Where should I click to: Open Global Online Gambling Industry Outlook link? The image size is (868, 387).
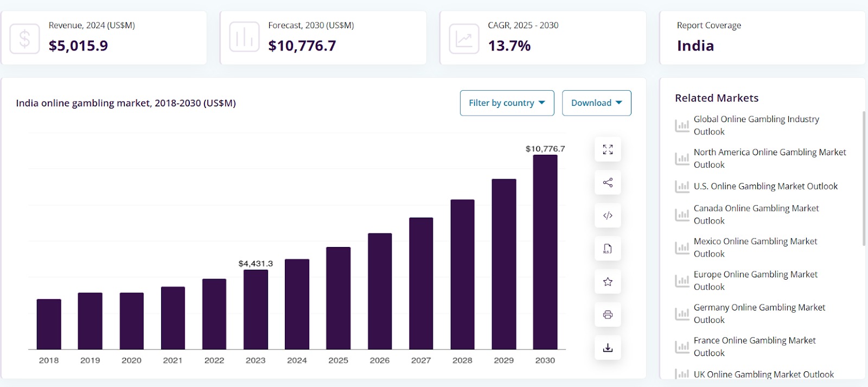756,125
